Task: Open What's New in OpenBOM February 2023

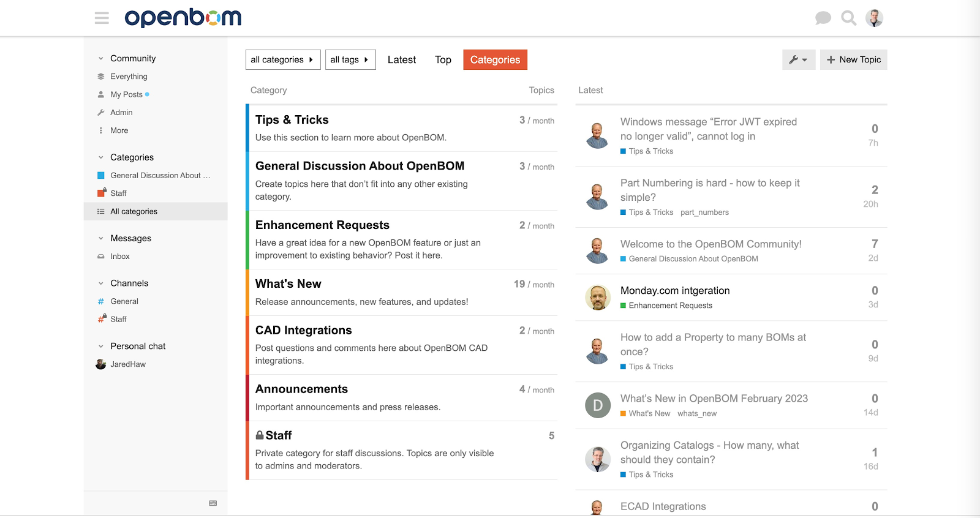Action: click(x=714, y=399)
